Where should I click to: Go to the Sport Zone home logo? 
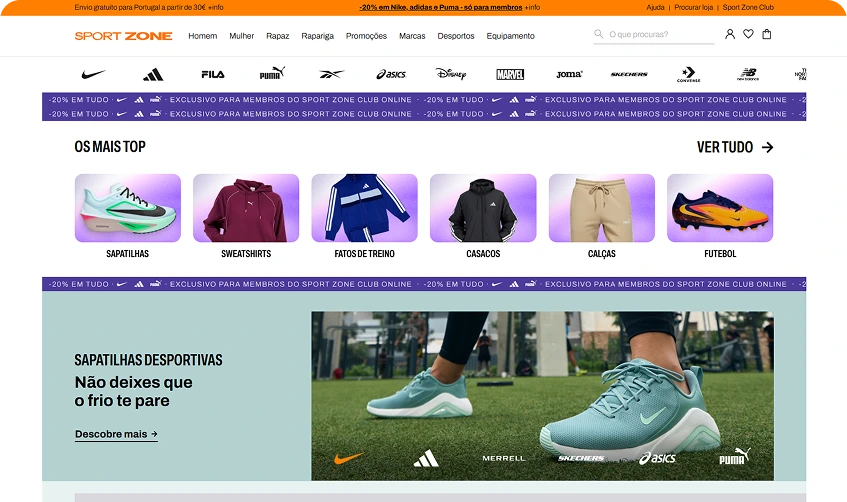[123, 36]
